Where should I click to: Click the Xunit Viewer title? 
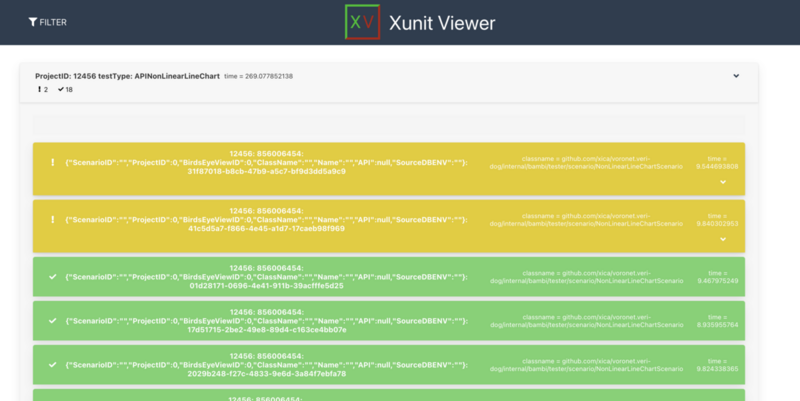pos(442,23)
